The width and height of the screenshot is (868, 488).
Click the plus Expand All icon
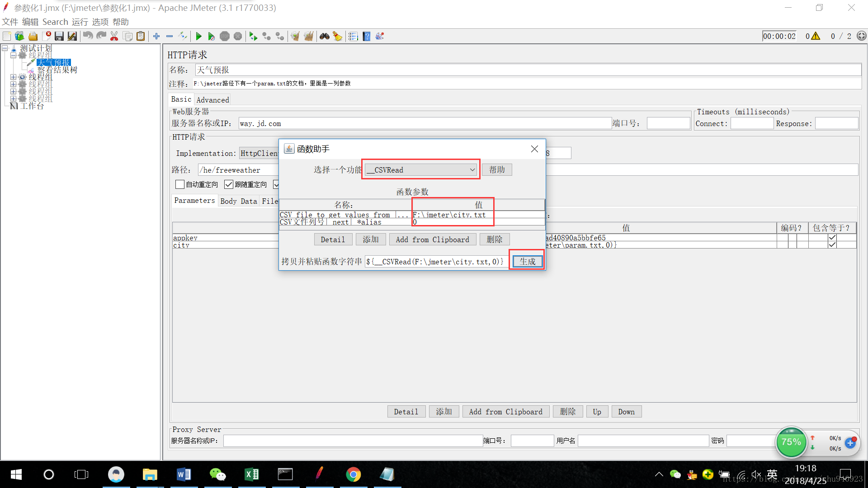click(156, 36)
